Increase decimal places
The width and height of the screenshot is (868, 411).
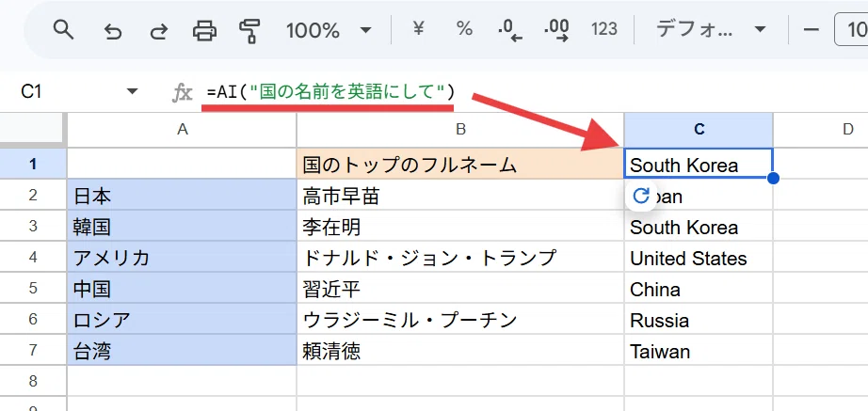pyautogui.click(x=557, y=30)
